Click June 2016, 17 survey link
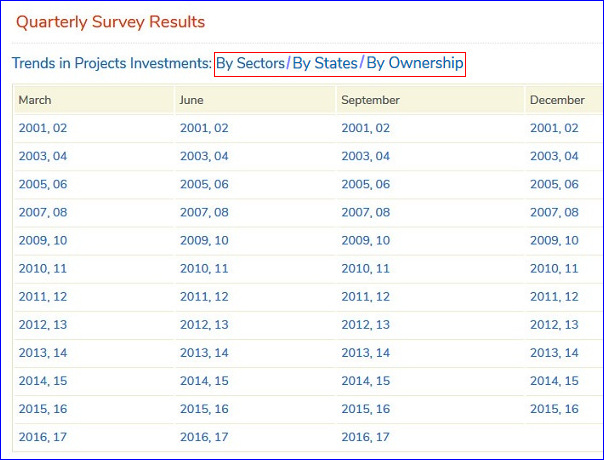 coord(204,437)
